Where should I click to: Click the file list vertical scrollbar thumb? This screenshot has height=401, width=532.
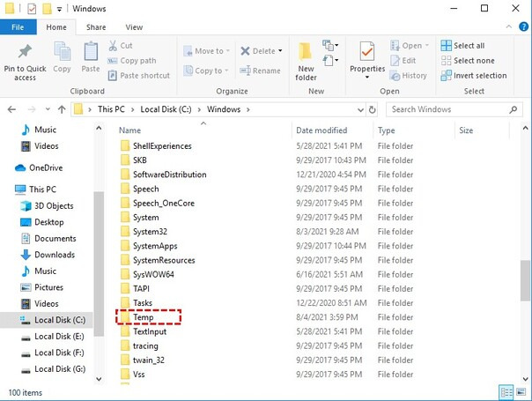[525, 280]
